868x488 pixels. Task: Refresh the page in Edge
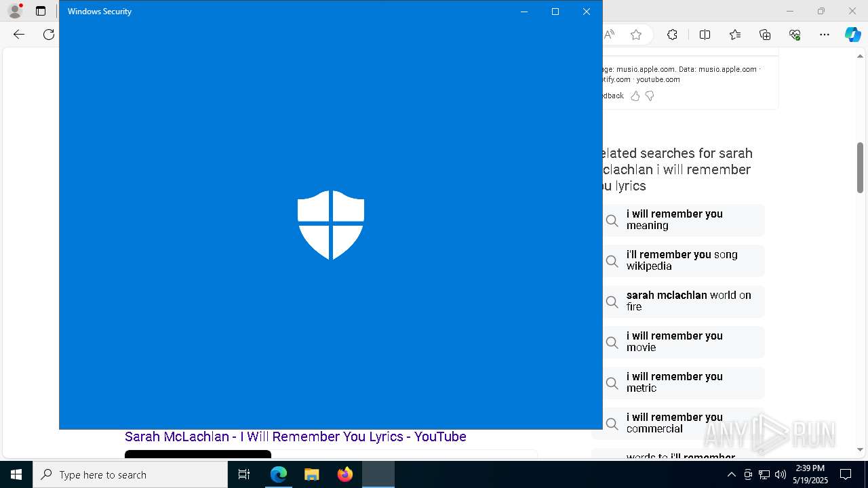click(x=49, y=35)
